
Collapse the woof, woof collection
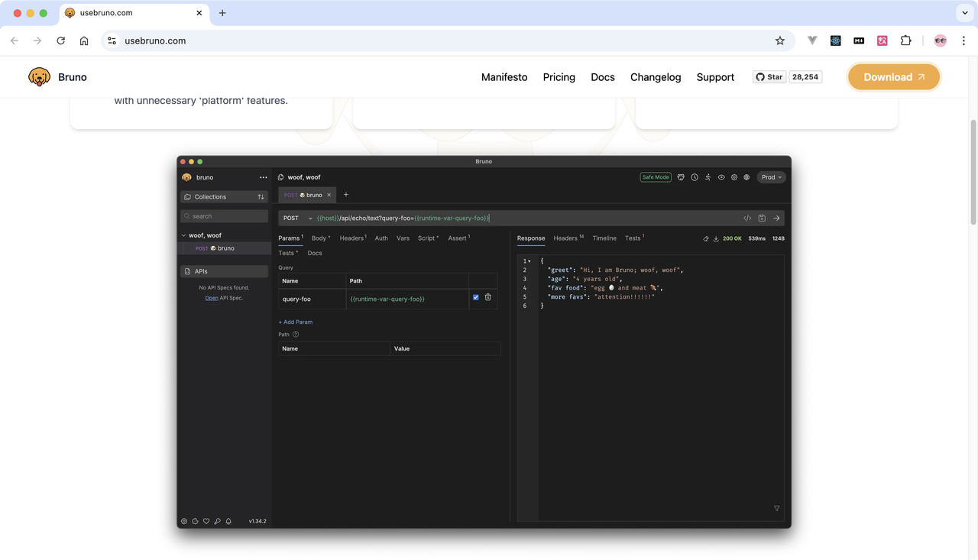click(183, 235)
